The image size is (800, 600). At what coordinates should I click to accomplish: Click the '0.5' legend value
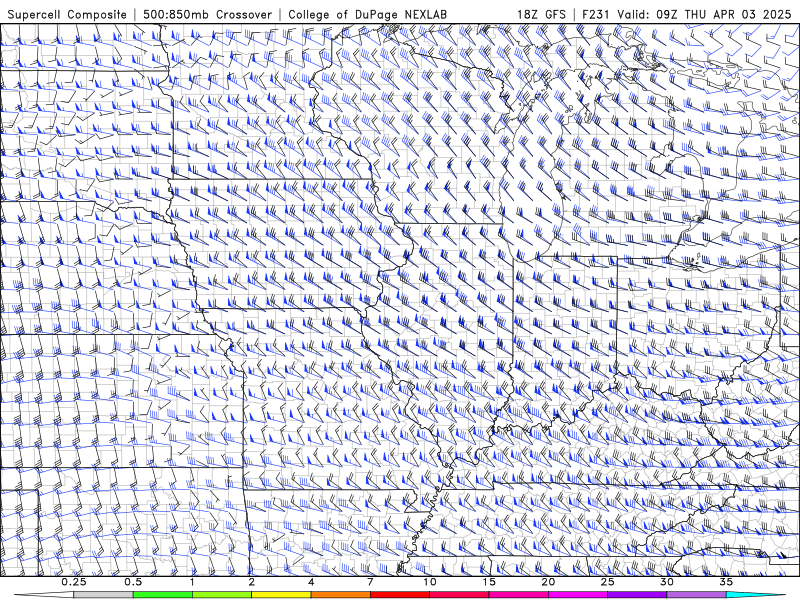133,582
